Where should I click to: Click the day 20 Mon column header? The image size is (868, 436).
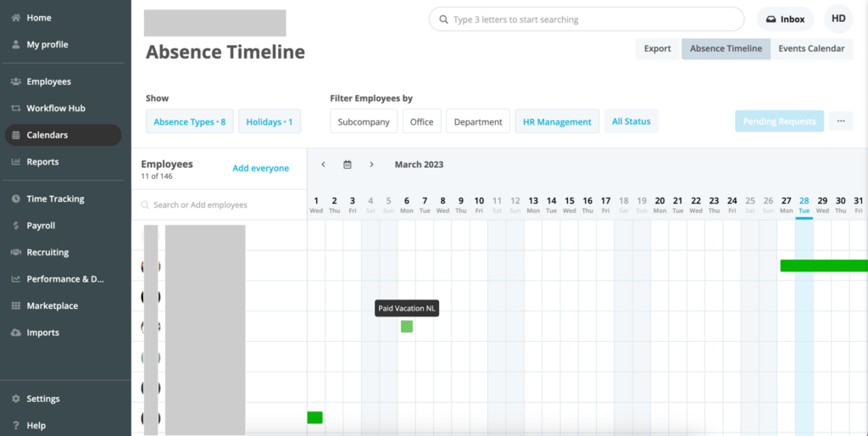coord(659,205)
